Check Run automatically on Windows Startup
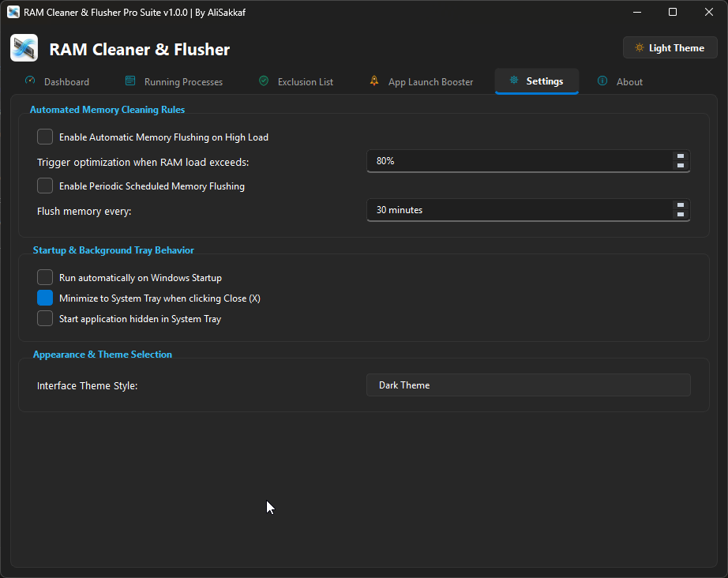Image resolution: width=728 pixels, height=578 pixels. pyautogui.click(x=45, y=278)
